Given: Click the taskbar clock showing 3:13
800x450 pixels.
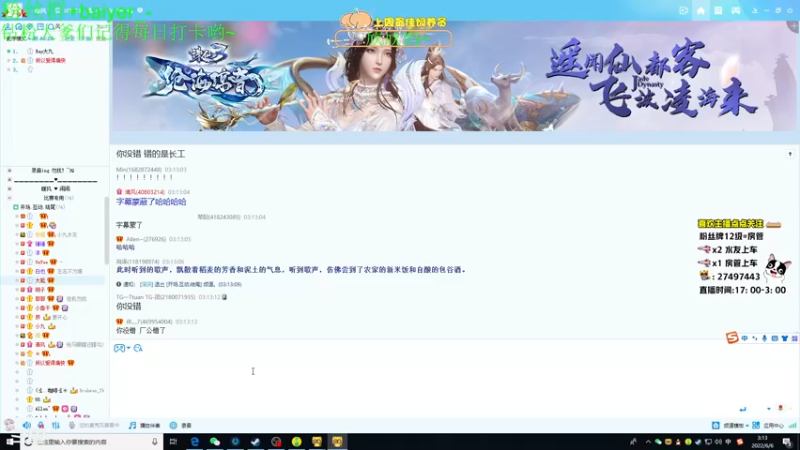Looking at the screenshot, I should pos(762,442).
